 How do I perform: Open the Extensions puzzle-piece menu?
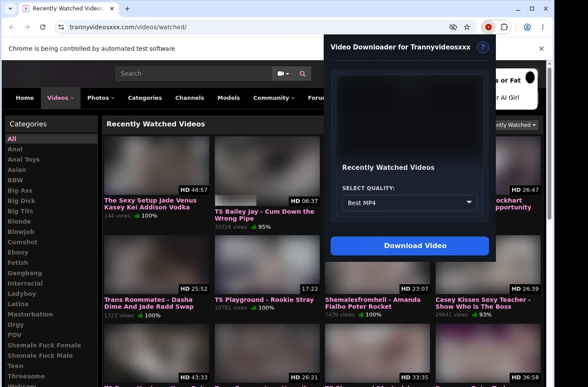tap(504, 27)
